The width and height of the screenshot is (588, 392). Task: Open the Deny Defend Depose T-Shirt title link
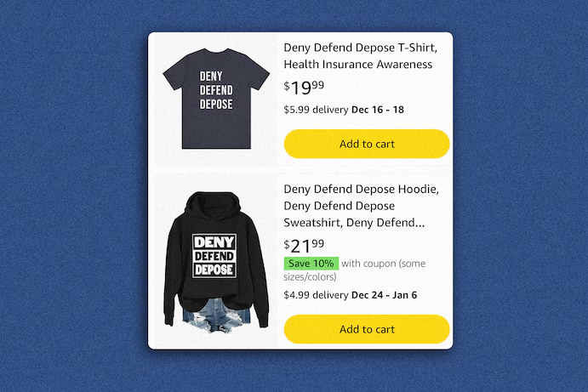pyautogui.click(x=361, y=56)
